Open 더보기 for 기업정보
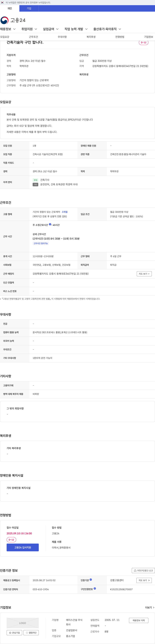Viewport: 155px width, 644px height. pyautogui.click(x=150, y=608)
